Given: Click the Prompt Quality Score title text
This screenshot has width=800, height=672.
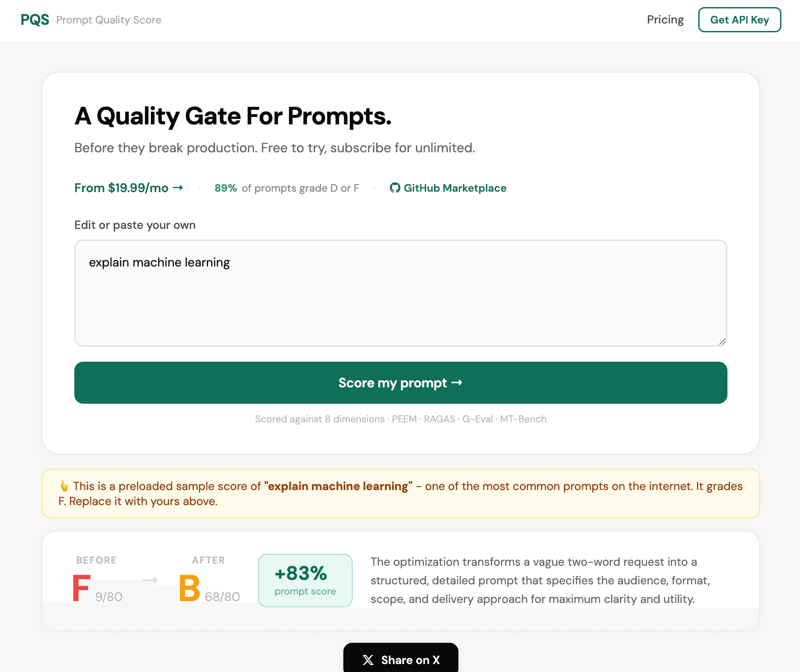Looking at the screenshot, I should tap(109, 20).
